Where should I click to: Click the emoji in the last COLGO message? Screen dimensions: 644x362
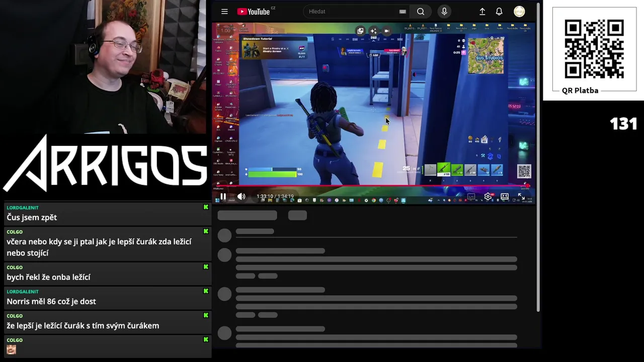click(x=11, y=349)
